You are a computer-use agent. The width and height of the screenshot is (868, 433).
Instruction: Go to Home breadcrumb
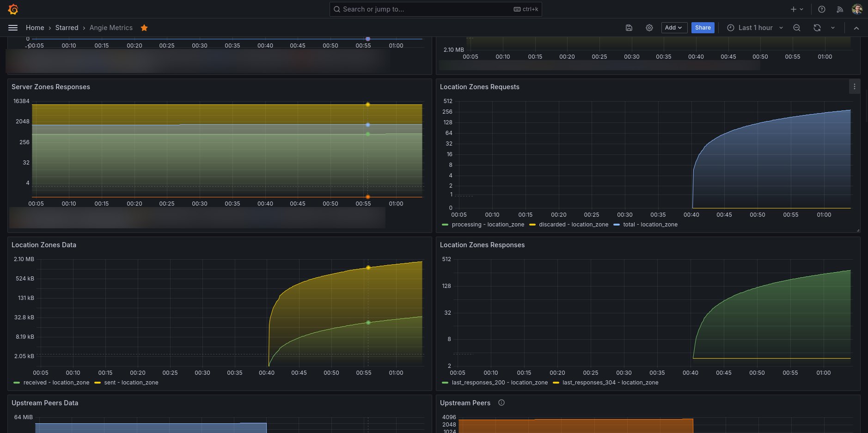point(35,28)
